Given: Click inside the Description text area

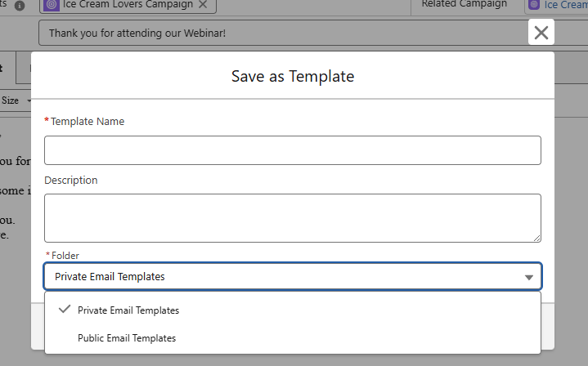Looking at the screenshot, I should coord(292,217).
